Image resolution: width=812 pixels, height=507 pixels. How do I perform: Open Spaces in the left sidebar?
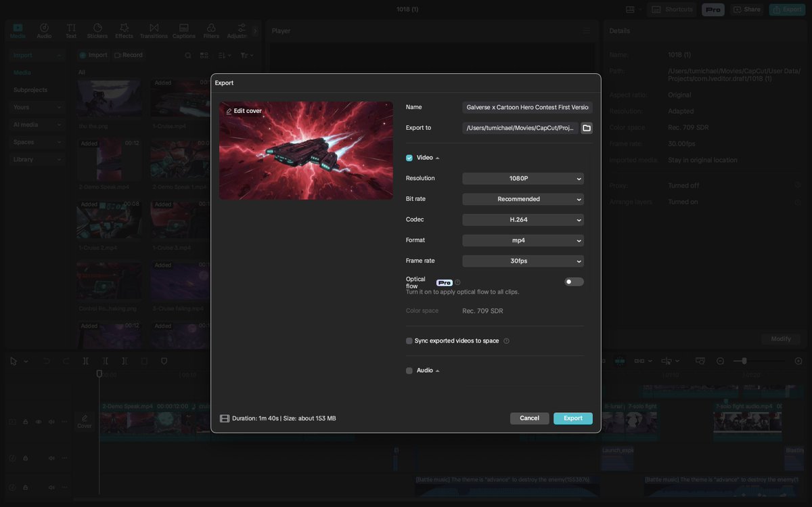click(38, 142)
